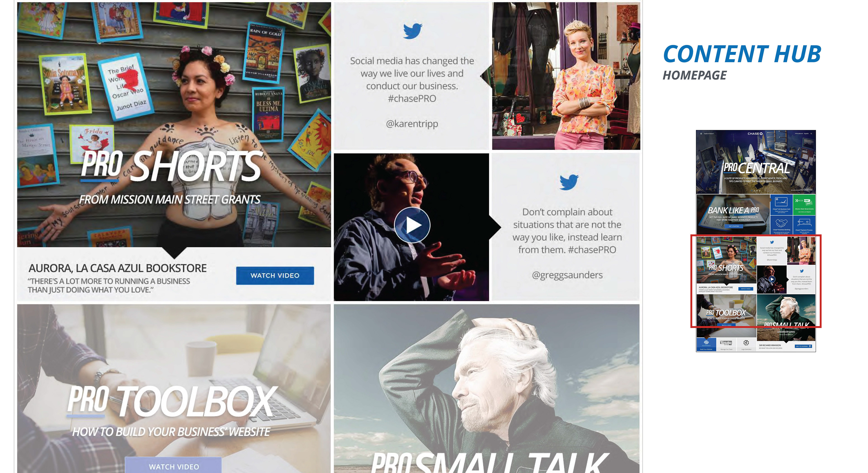Select the Chase Ink Business Card tile
The height and width of the screenshot is (473, 868).
[x=781, y=204]
